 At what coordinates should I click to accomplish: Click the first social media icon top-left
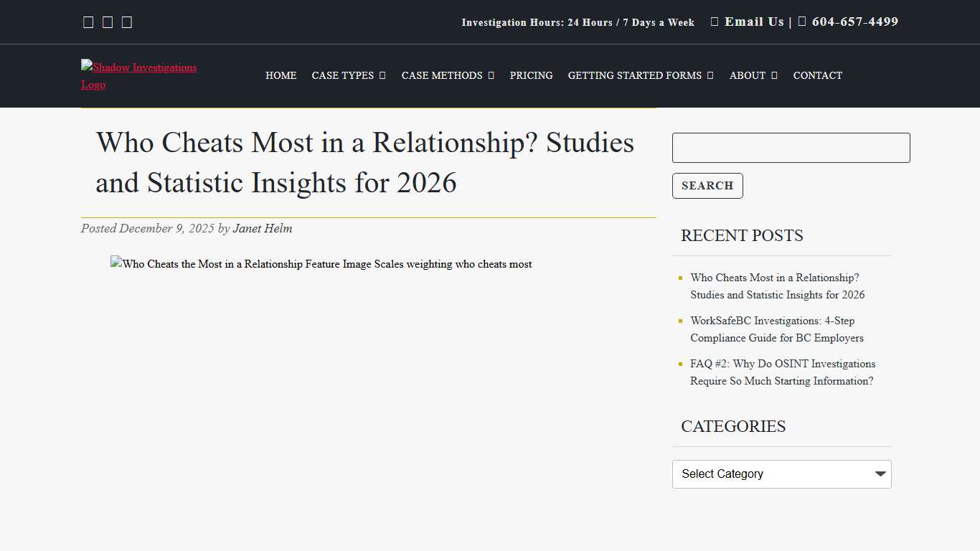coord(88,22)
